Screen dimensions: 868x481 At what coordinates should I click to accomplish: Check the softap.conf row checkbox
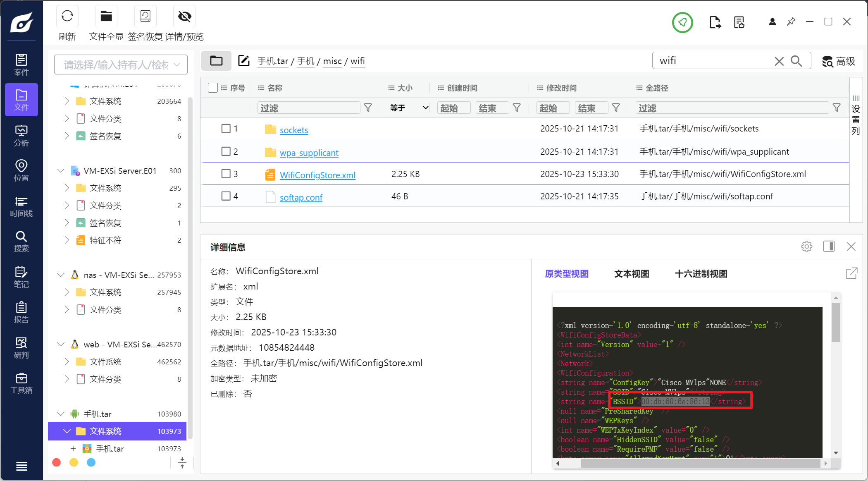[226, 196]
